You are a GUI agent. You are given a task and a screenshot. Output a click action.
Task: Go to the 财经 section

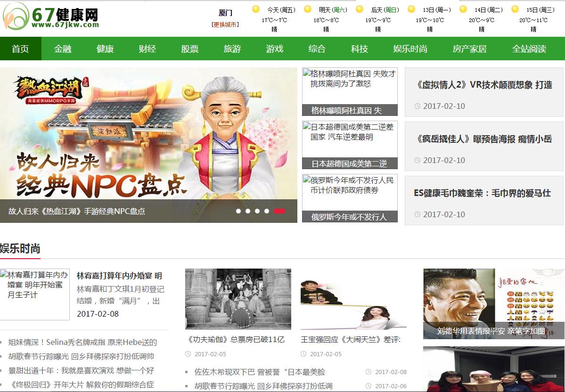point(147,49)
